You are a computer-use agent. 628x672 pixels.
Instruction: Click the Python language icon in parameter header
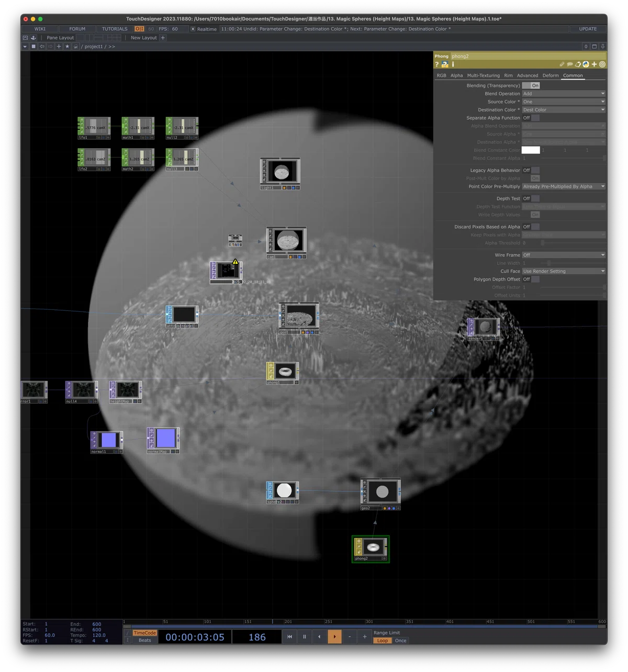[586, 64]
